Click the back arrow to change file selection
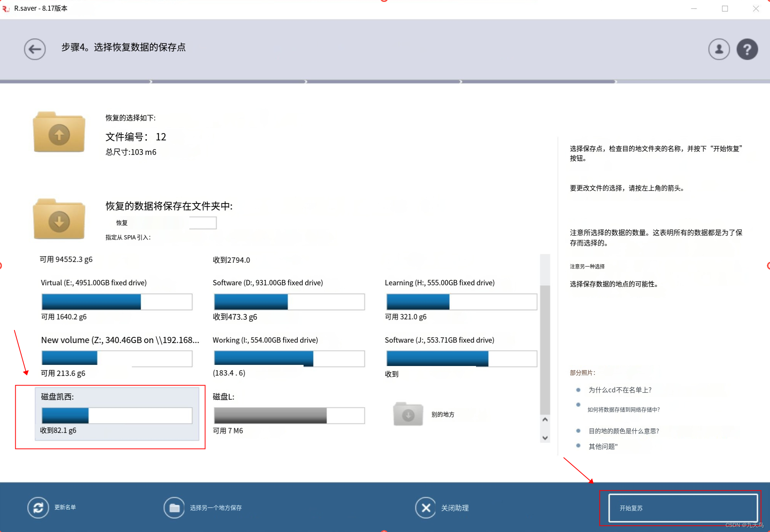The height and width of the screenshot is (532, 770). click(34, 49)
